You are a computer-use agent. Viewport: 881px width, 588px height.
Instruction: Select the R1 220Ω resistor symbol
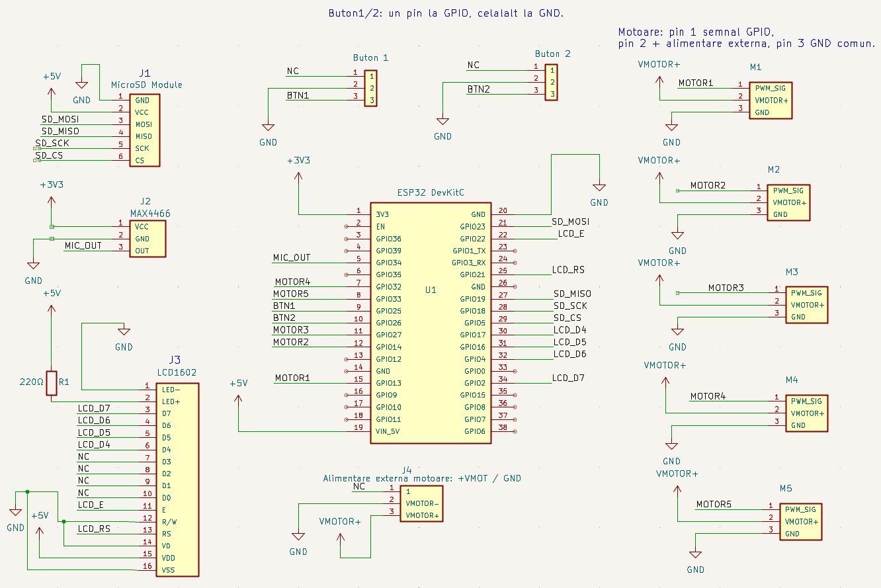click(x=52, y=382)
